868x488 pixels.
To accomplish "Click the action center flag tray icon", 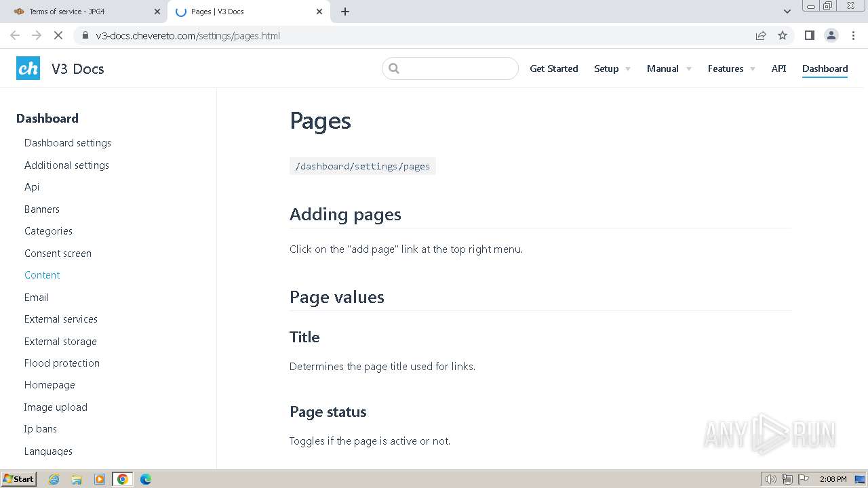I will [x=804, y=479].
